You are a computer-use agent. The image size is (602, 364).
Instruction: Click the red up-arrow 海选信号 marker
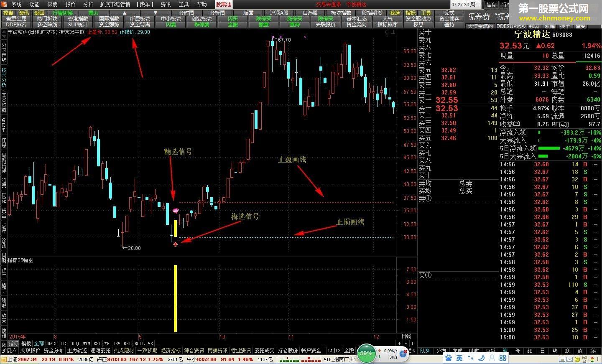175,244
